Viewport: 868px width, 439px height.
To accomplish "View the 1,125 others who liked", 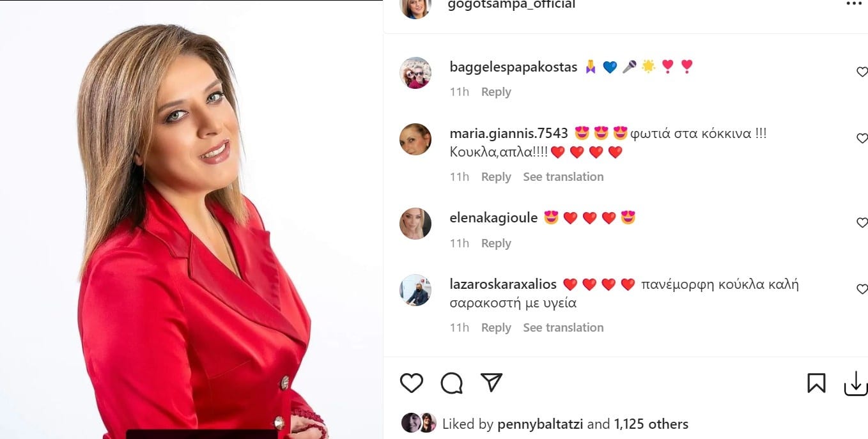I will click(x=651, y=424).
